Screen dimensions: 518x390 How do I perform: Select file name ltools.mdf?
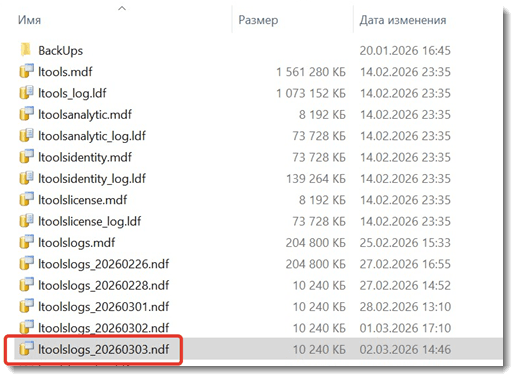[65, 72]
